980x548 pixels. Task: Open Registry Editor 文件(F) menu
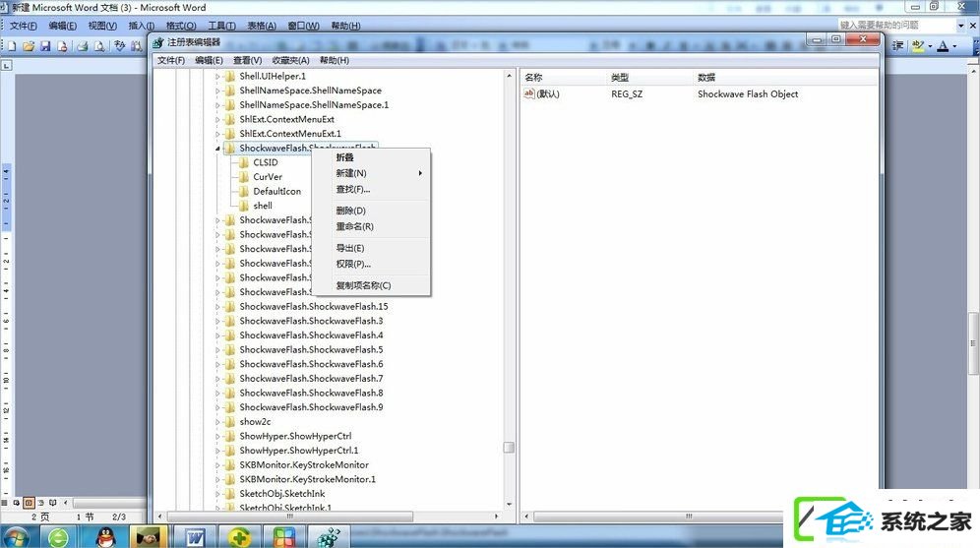click(x=170, y=61)
